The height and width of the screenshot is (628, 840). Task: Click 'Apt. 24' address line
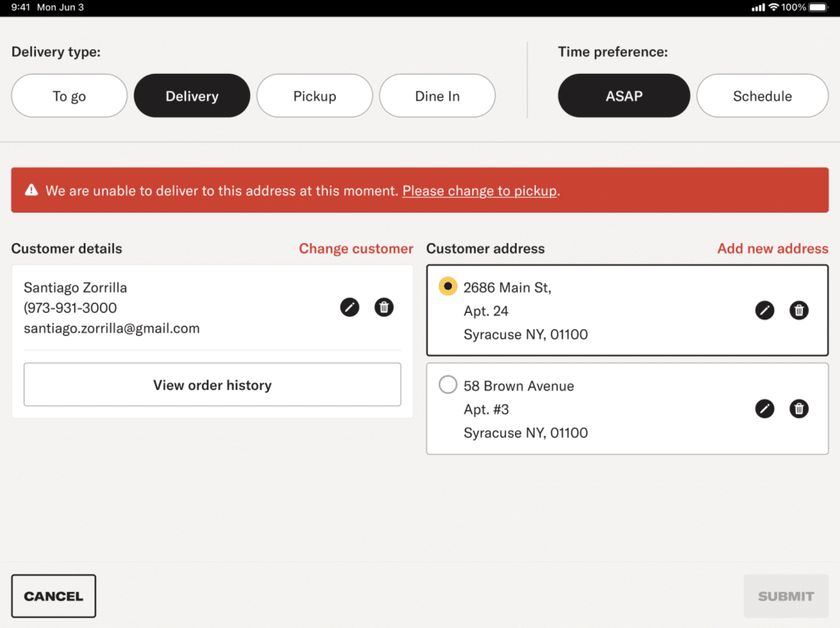[x=486, y=311]
